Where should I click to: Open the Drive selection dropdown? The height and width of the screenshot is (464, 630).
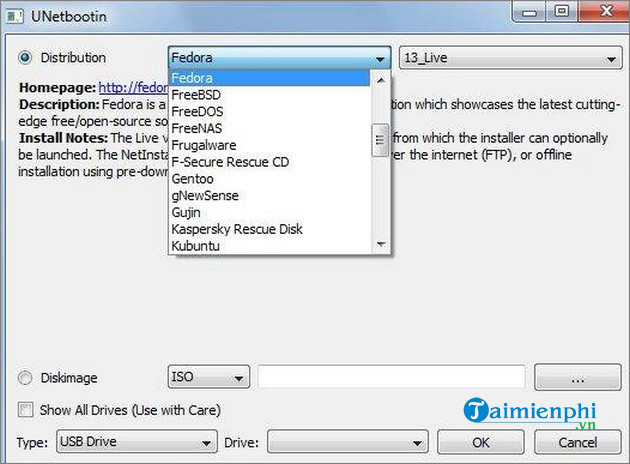click(347, 442)
